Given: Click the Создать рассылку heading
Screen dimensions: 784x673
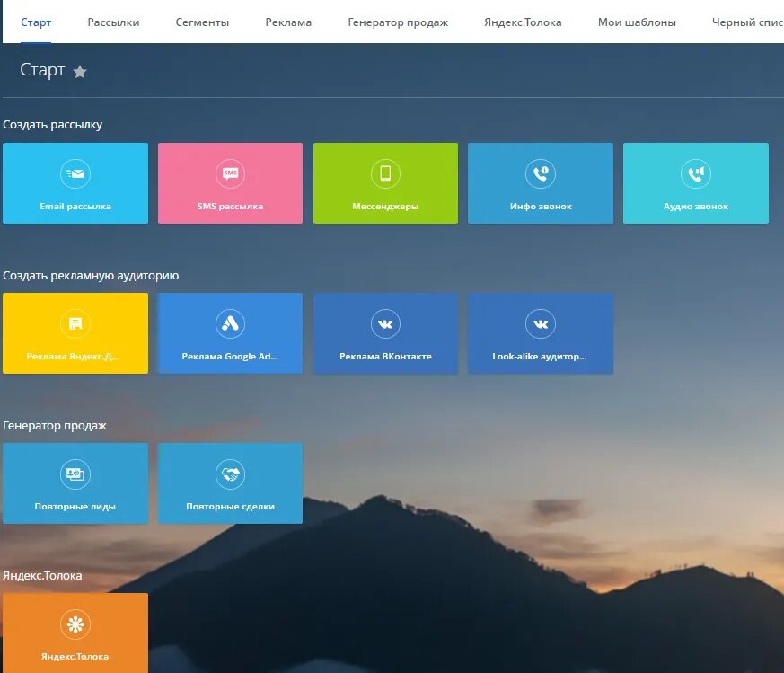Looking at the screenshot, I should [52, 125].
